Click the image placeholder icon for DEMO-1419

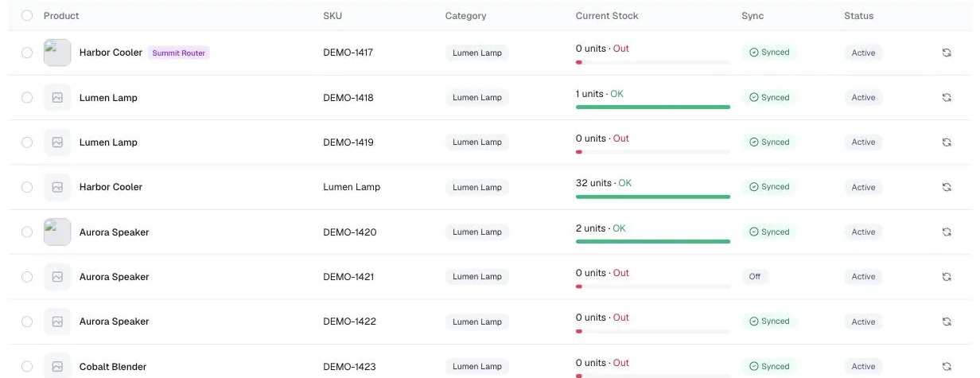pos(57,142)
